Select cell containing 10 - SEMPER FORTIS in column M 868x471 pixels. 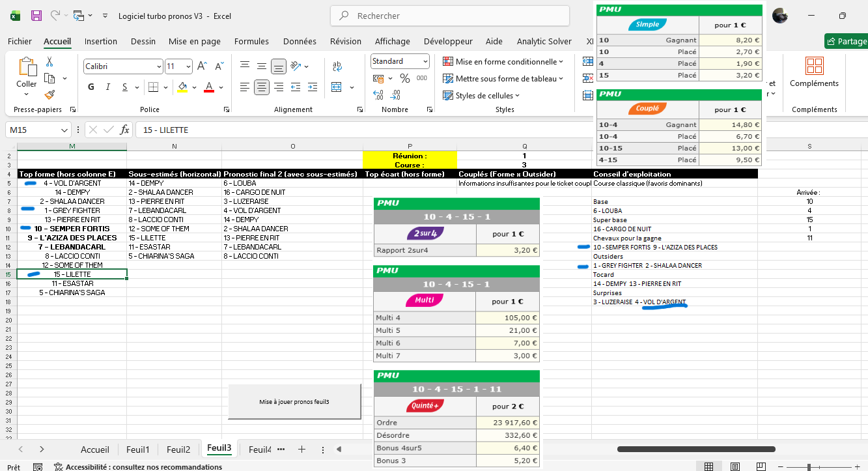(x=72, y=229)
